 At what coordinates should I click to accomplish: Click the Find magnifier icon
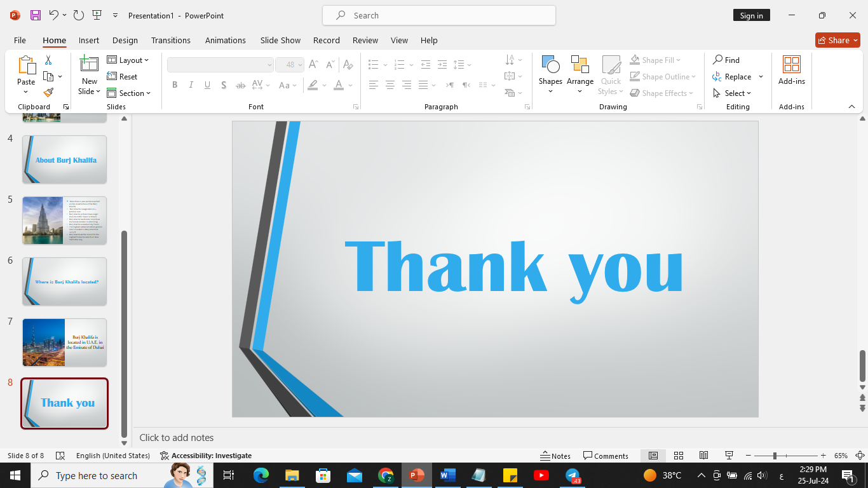click(717, 60)
